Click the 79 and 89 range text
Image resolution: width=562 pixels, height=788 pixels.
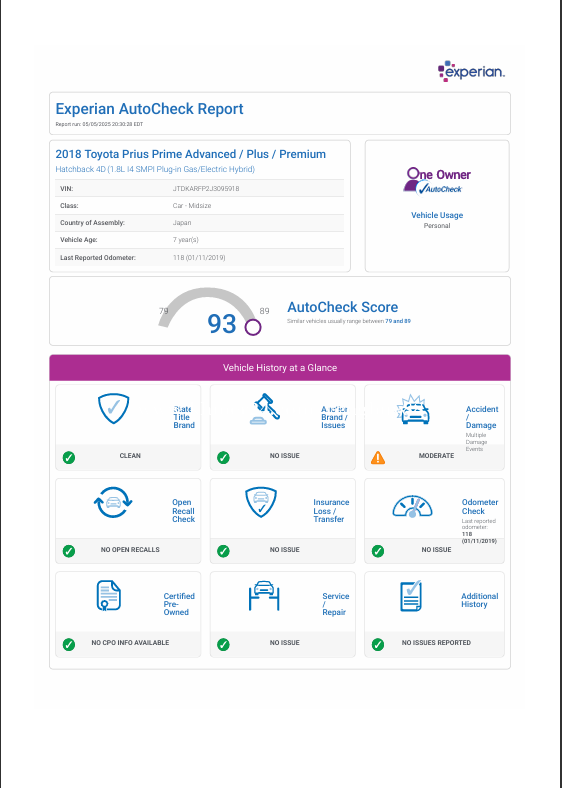pos(398,321)
